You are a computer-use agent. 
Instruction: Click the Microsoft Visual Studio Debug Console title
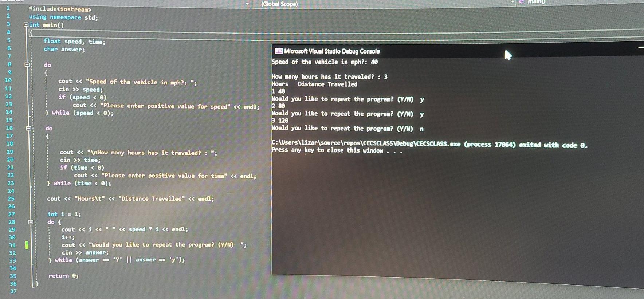pyautogui.click(x=332, y=51)
